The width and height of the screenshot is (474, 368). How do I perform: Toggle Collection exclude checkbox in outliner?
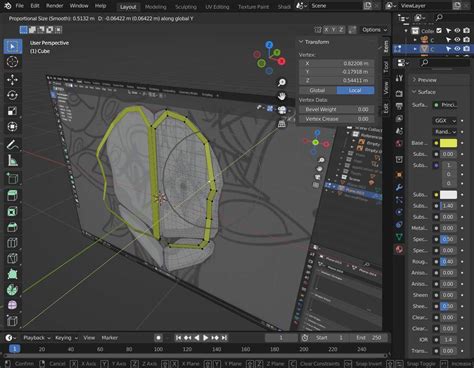point(439,31)
